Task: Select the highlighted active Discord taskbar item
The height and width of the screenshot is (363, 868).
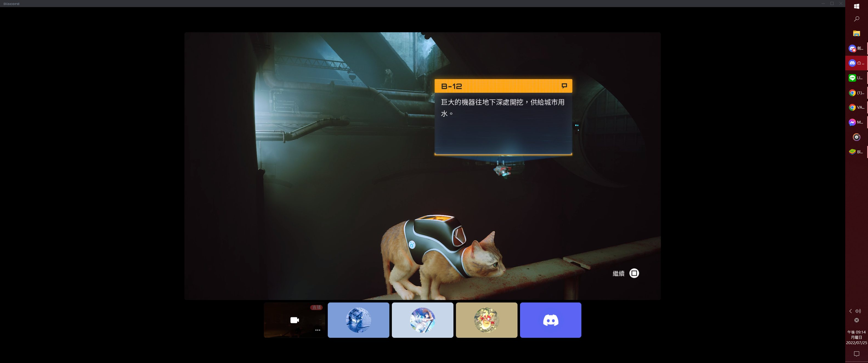Action: coord(856,63)
